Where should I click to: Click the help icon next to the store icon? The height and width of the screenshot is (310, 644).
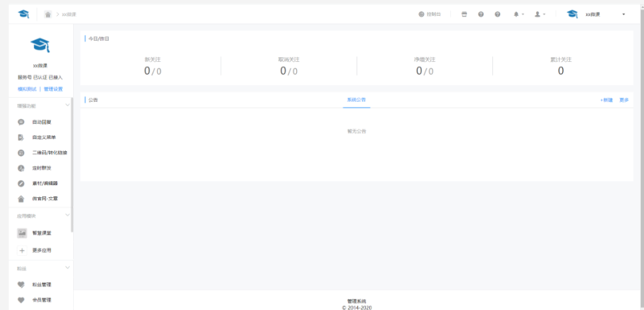[480, 14]
